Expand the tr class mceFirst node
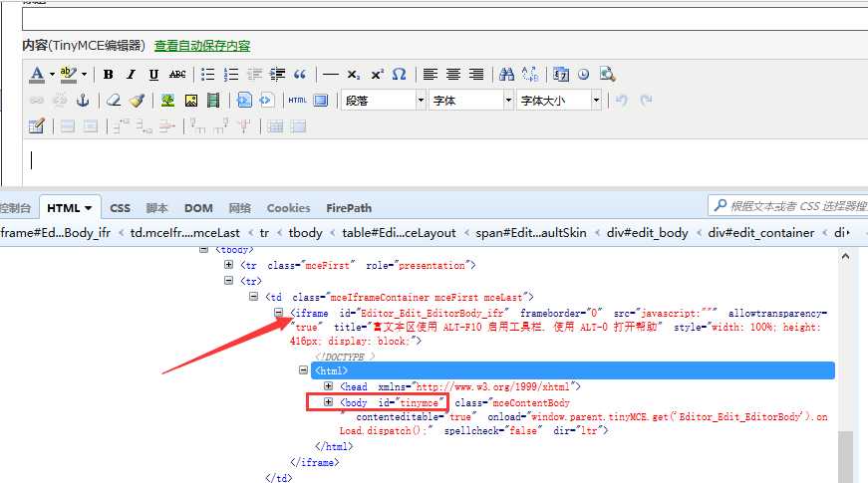 [x=228, y=265]
